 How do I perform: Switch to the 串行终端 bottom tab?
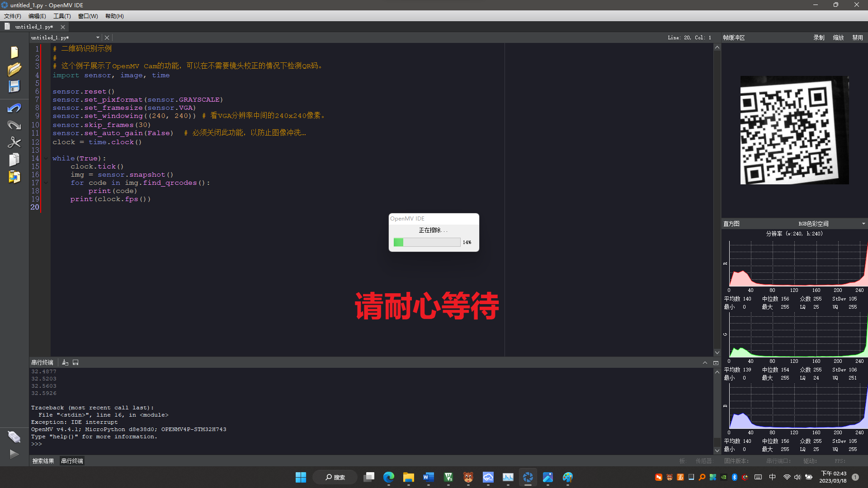click(72, 461)
